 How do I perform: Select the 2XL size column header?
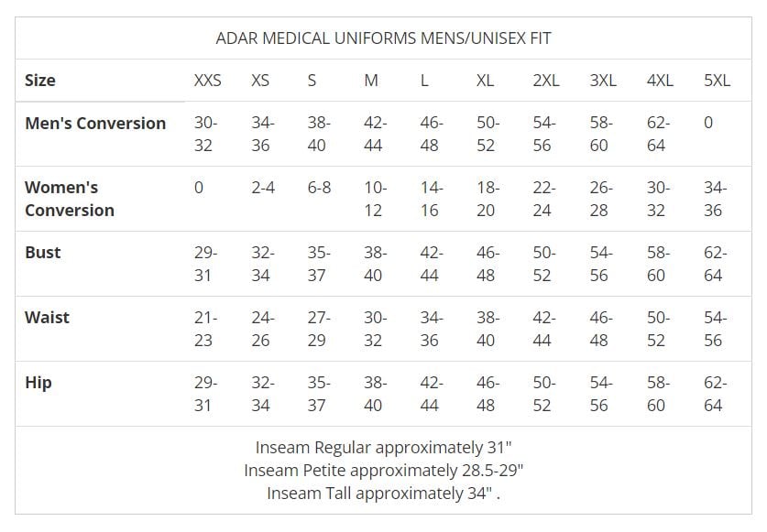(x=545, y=81)
